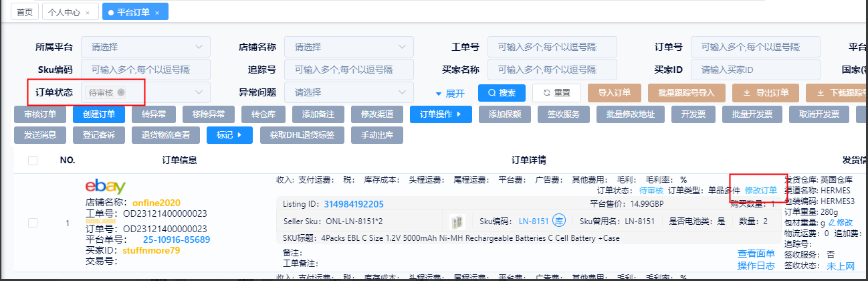Focus the 买家名称 input field
The height and width of the screenshot is (281, 868).
(x=552, y=70)
